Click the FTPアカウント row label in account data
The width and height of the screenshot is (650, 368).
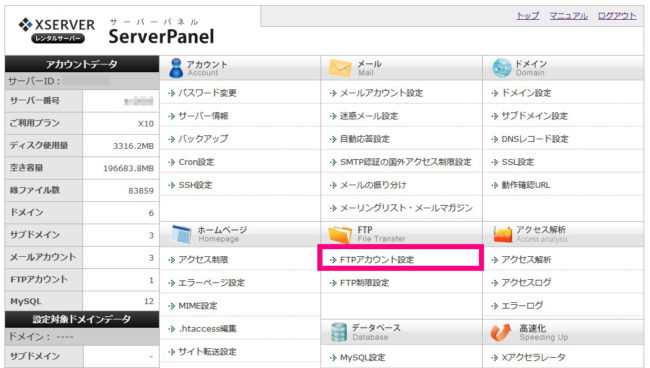click(39, 279)
